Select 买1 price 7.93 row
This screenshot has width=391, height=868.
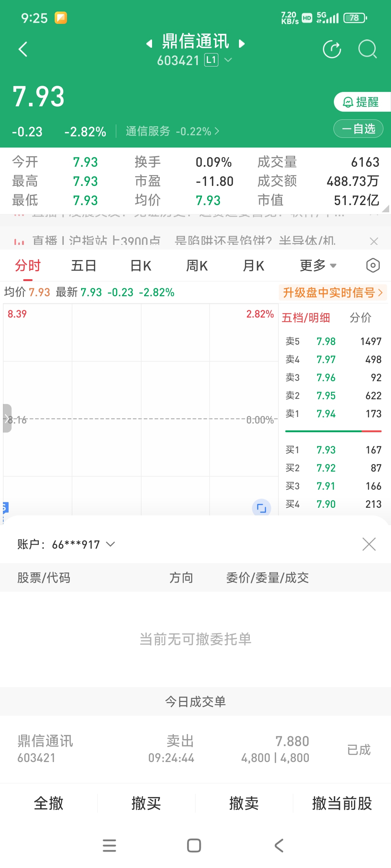tap(333, 450)
